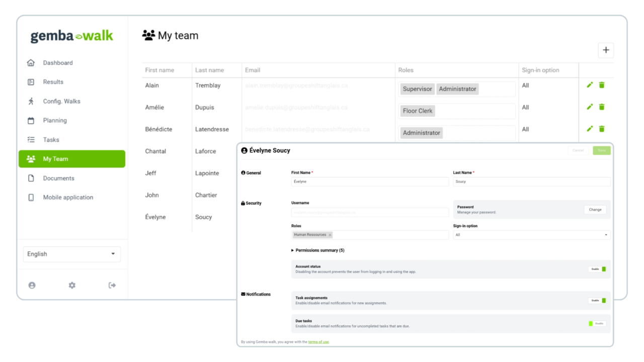
Task: Delete Amélie Dupuis with the trash icon
Action: pos(602,107)
